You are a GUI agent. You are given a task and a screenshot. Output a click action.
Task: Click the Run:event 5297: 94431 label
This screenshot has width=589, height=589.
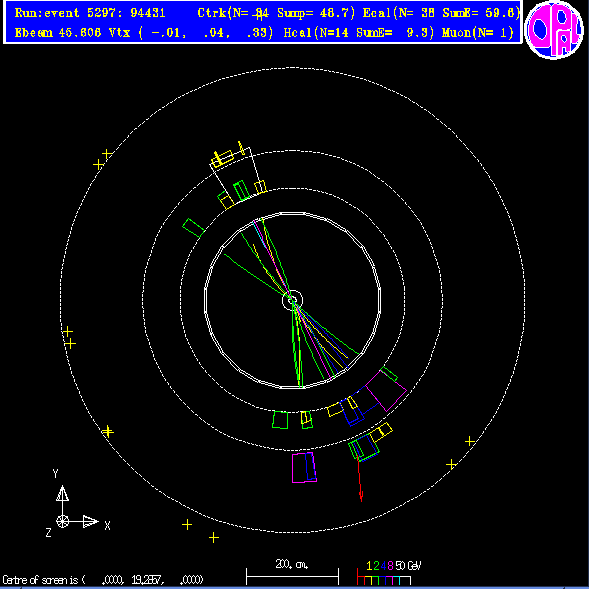(x=90, y=13)
